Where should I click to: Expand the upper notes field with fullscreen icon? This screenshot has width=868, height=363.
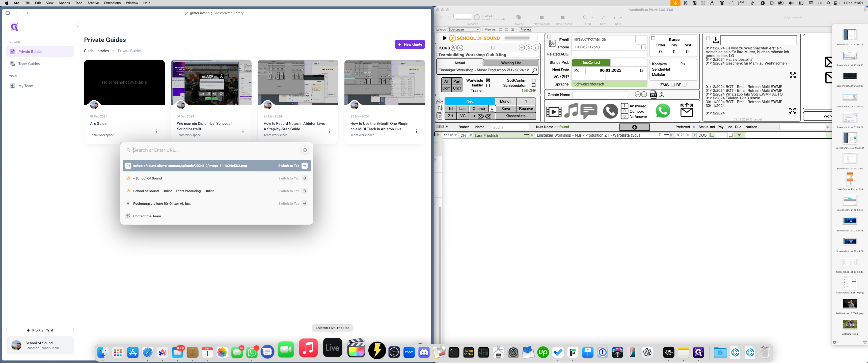click(793, 75)
